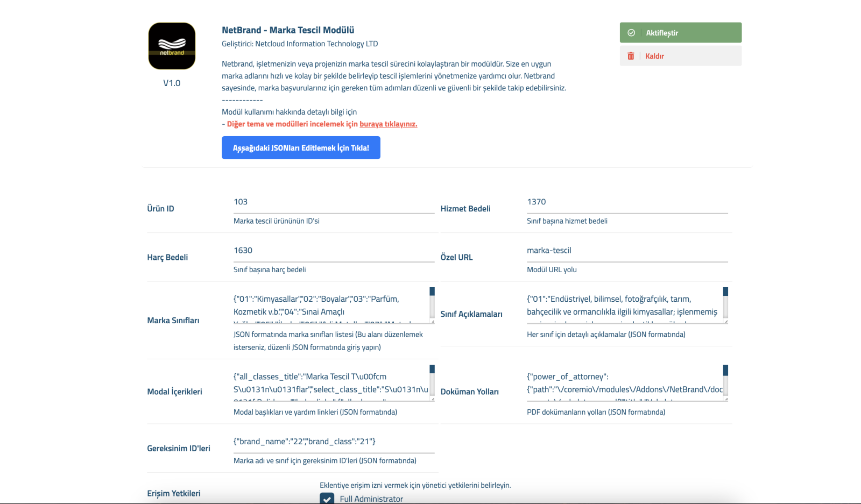Click the hint 'Modül URL yolu'
This screenshot has width=861, height=504.
(552, 269)
